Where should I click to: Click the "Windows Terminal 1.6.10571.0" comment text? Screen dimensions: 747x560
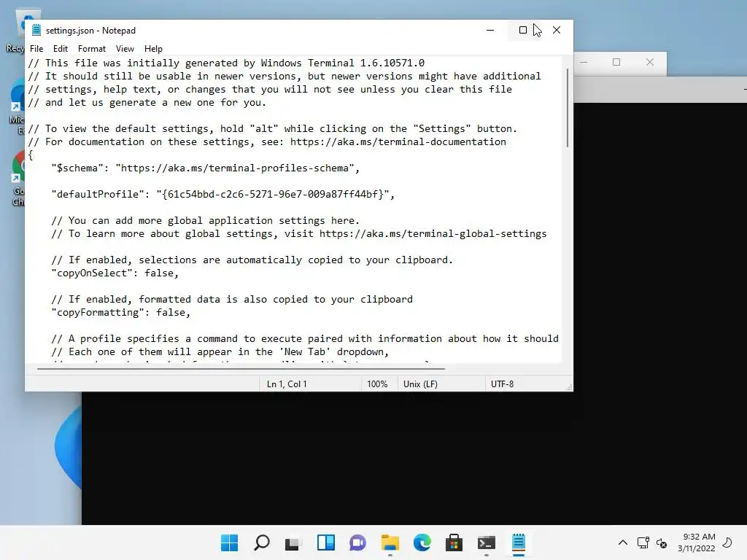pos(343,63)
